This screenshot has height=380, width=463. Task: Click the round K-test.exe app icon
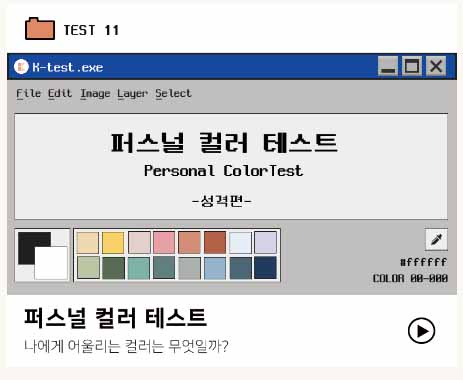click(x=21, y=67)
